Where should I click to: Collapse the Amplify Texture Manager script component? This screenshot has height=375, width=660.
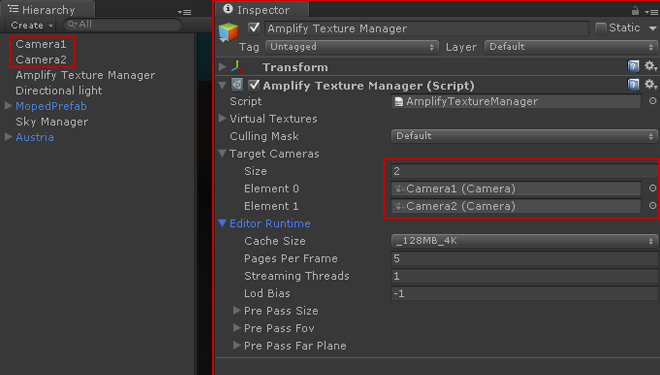click(x=222, y=85)
